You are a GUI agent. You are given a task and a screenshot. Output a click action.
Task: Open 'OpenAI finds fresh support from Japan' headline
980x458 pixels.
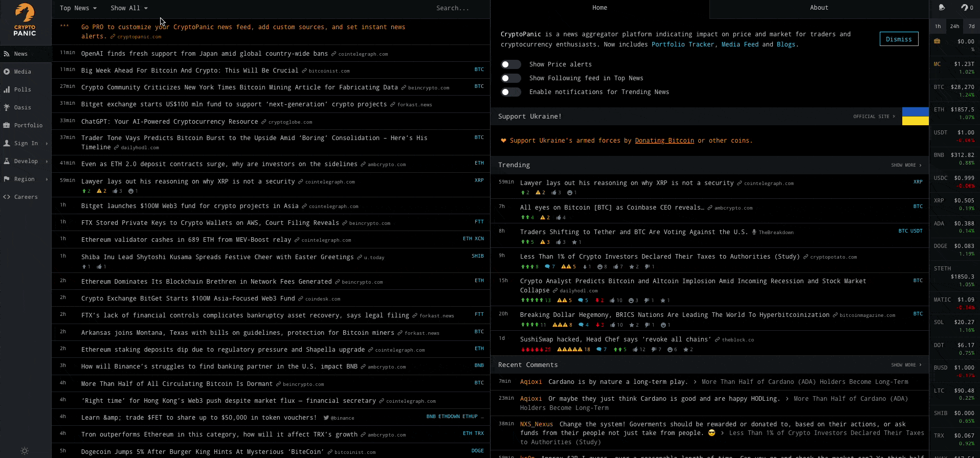coord(204,54)
